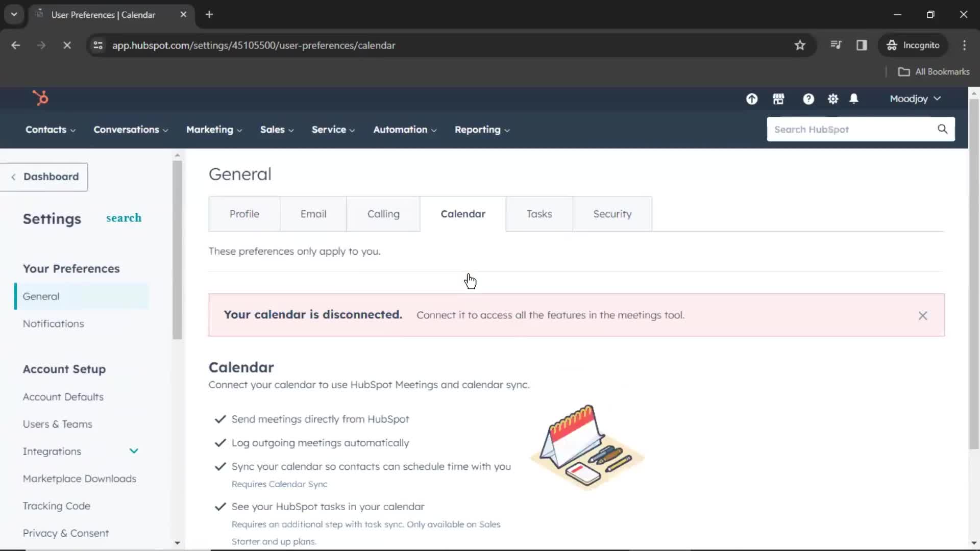980x551 pixels.
Task: Click the Calendar Sync required link
Action: pyautogui.click(x=279, y=484)
